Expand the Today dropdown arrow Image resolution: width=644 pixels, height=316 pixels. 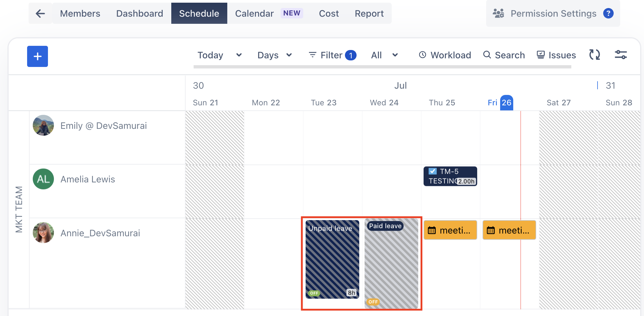239,55
